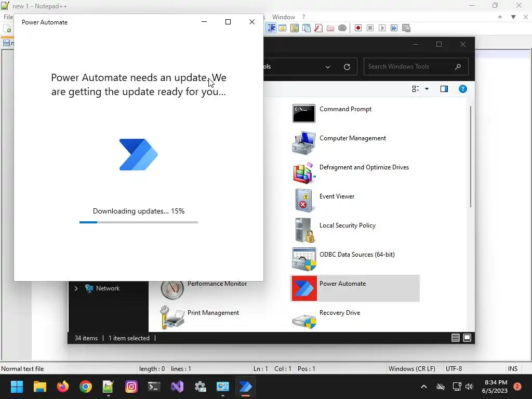Select the Power Automate item in Windows Tools

click(x=355, y=288)
